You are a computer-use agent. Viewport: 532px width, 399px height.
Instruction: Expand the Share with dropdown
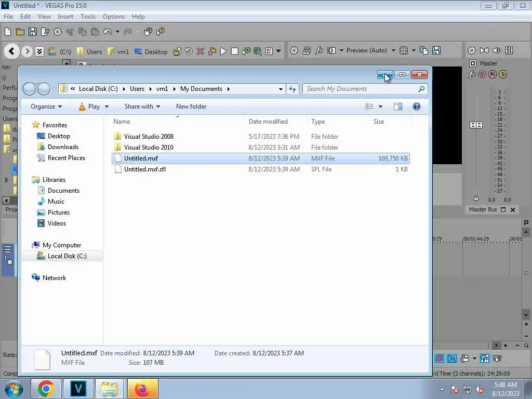[x=142, y=107]
